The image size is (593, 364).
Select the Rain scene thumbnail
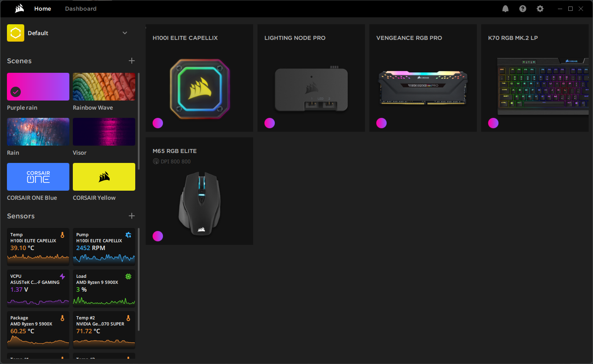[x=38, y=132]
